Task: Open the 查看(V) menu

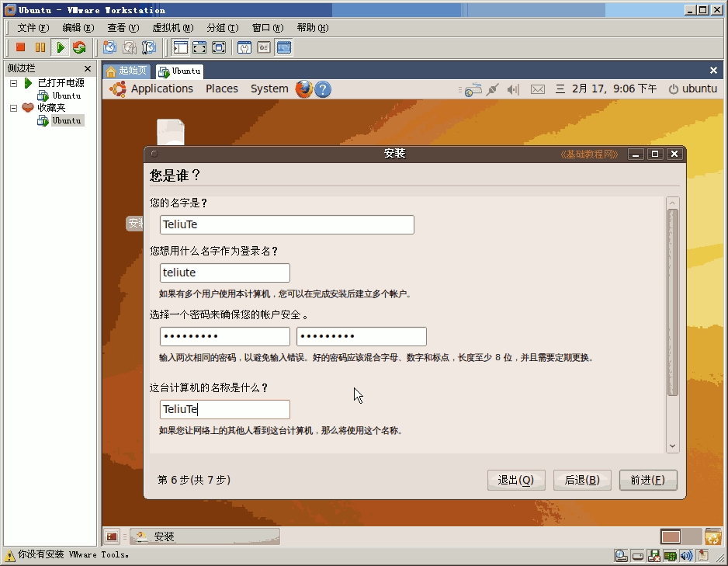Action: pos(123,28)
